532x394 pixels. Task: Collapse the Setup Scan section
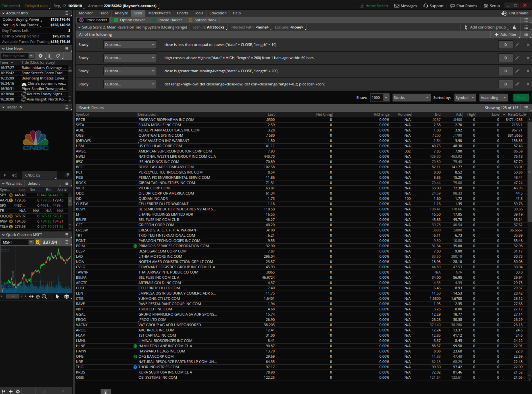[x=79, y=27]
